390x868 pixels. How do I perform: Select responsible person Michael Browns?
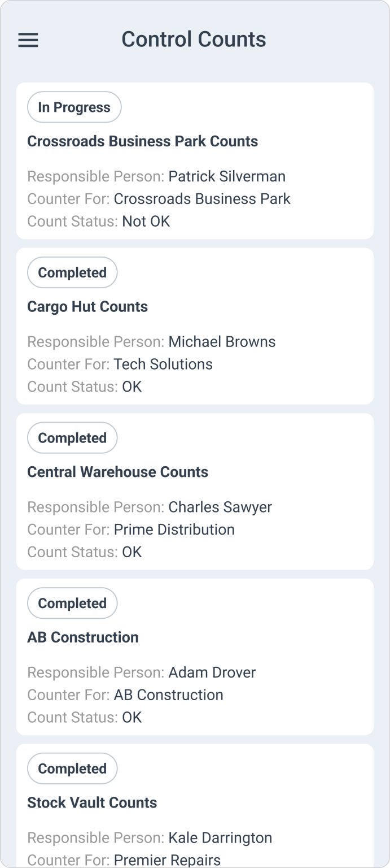click(x=222, y=342)
